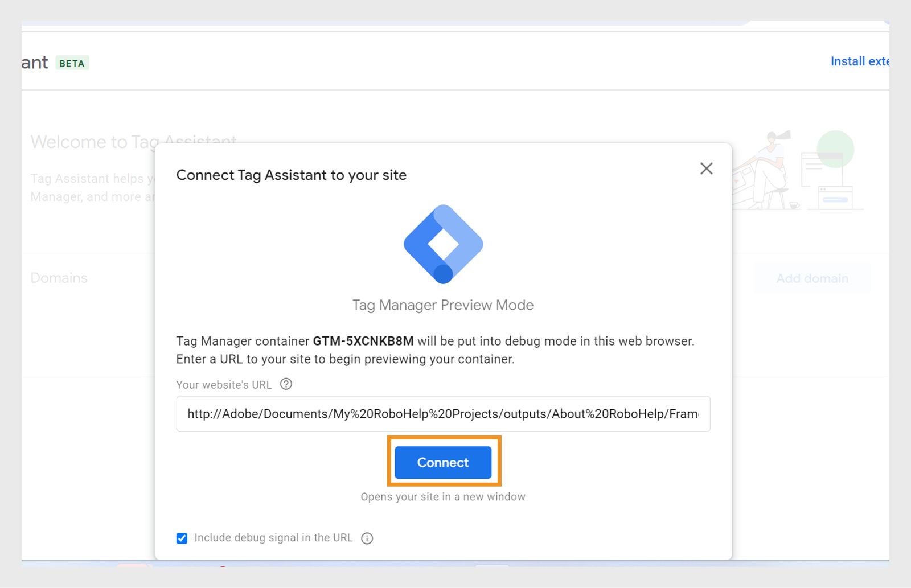The image size is (911, 588).
Task: Select the GTM-5XCNKB8M container ID text
Action: click(x=363, y=341)
